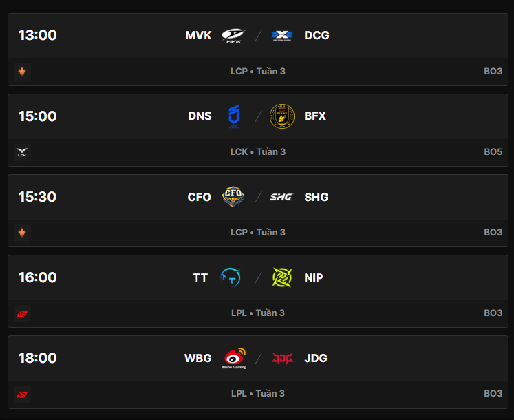Click the LCK league icon
The width and height of the screenshot is (514, 420).
(22, 152)
